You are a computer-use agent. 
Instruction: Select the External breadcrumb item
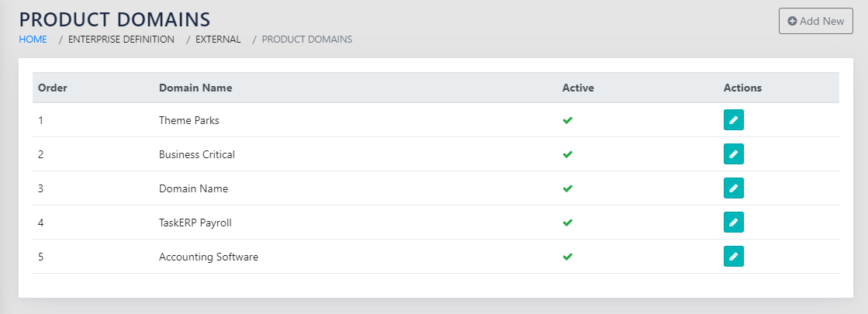[219, 39]
